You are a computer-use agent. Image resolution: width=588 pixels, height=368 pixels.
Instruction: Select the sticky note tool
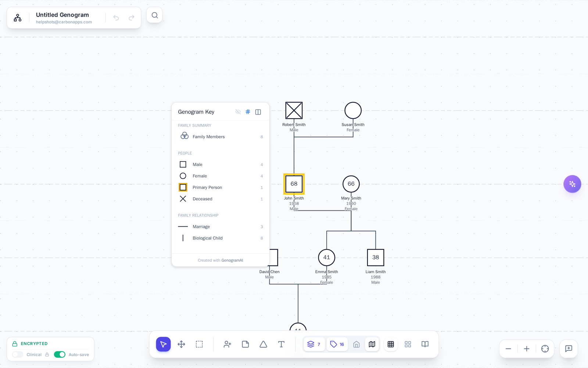point(245,344)
